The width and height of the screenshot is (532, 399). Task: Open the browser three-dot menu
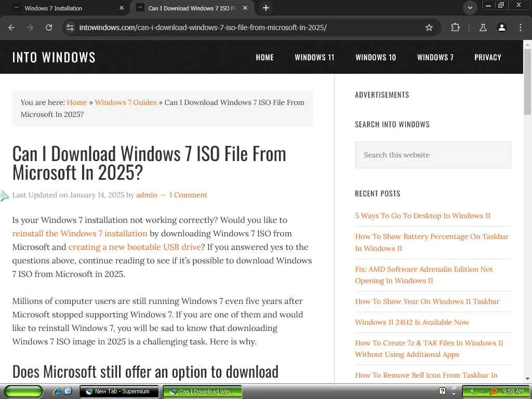(x=521, y=28)
